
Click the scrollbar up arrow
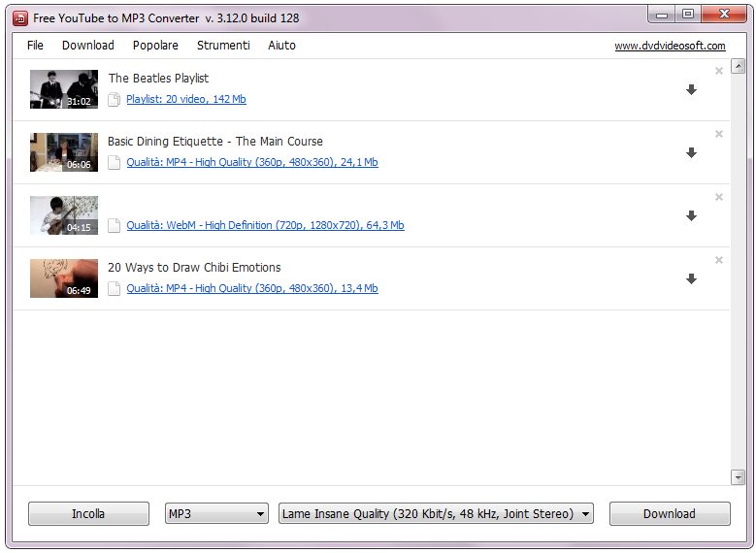pyautogui.click(x=739, y=66)
